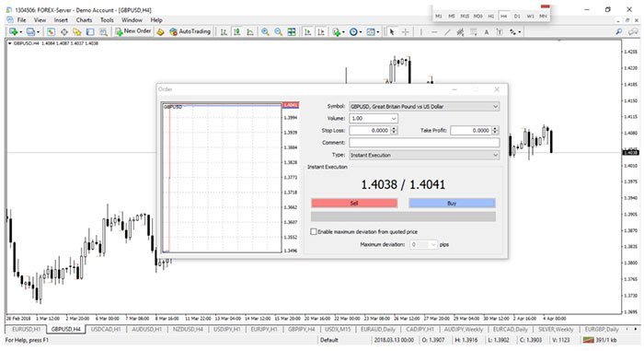Open the Volume dropdown
This screenshot has height=351, width=644.
point(394,119)
